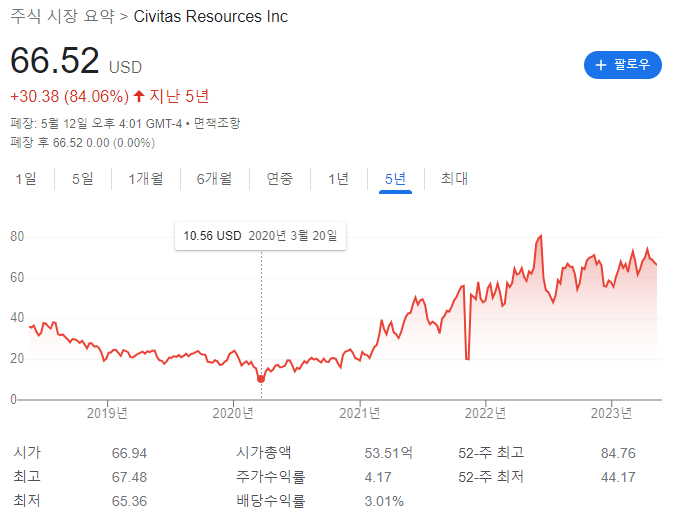Screen dimensions: 673x518
Task: Click the 2021년 axis label
Action: click(x=360, y=413)
